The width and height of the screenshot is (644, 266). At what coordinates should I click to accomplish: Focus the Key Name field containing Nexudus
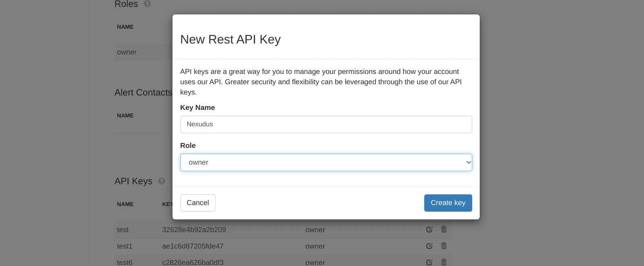[x=326, y=124]
